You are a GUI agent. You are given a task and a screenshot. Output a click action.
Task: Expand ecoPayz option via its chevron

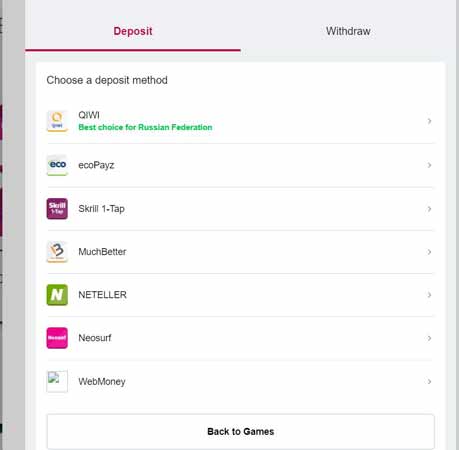429,165
